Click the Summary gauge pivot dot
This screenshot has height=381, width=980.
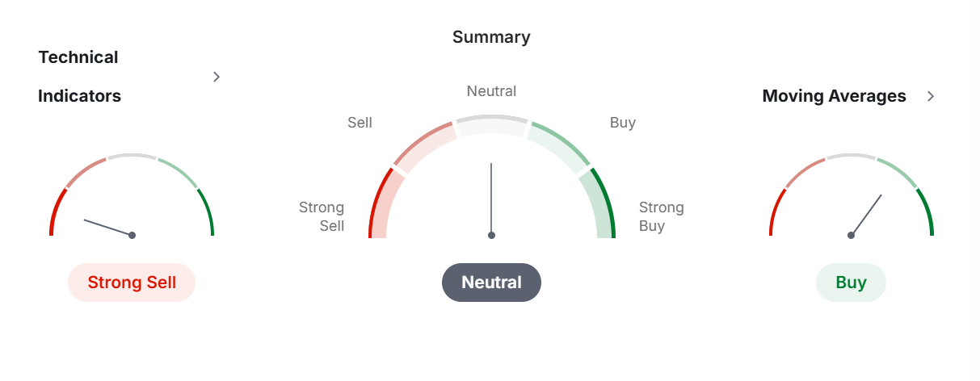point(491,235)
